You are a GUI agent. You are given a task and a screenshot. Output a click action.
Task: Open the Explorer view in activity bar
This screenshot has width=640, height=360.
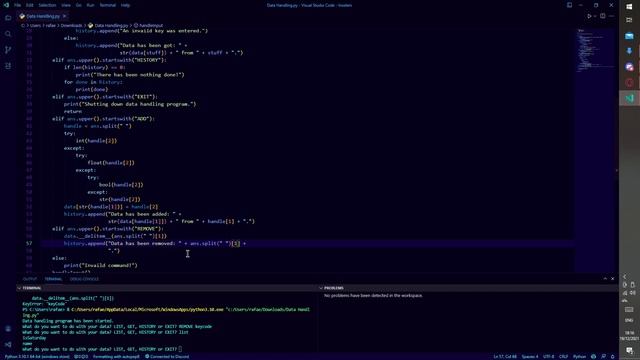click(8, 18)
